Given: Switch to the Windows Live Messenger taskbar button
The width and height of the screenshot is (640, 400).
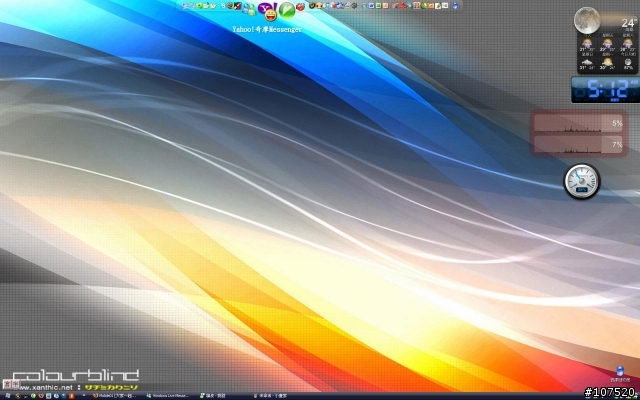Looking at the screenshot, I should click(x=168, y=396).
